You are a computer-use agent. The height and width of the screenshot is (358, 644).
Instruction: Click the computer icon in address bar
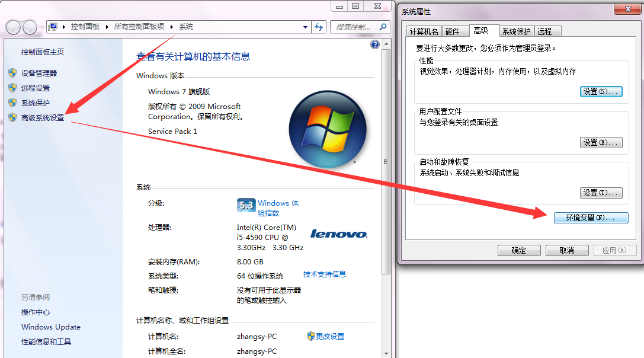click(x=53, y=27)
